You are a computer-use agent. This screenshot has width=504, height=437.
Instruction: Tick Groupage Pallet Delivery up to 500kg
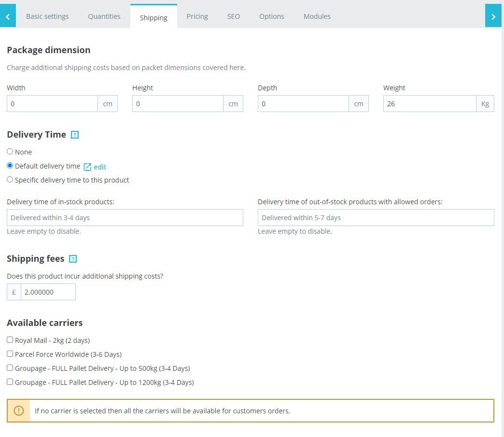pyautogui.click(x=10, y=368)
